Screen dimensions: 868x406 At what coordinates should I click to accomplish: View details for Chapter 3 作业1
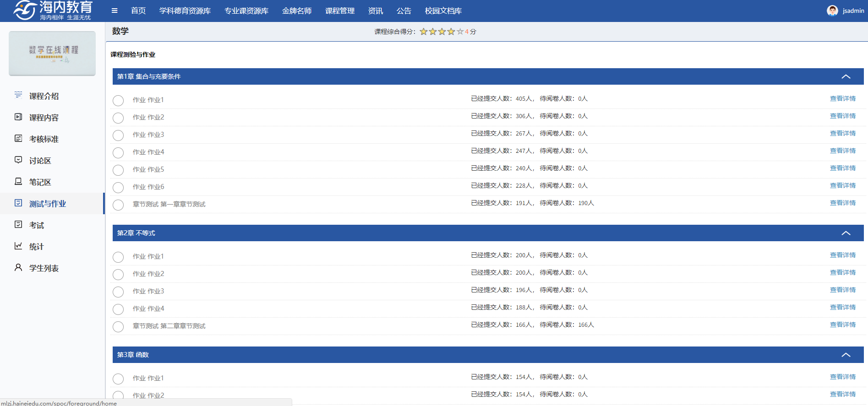click(x=843, y=377)
